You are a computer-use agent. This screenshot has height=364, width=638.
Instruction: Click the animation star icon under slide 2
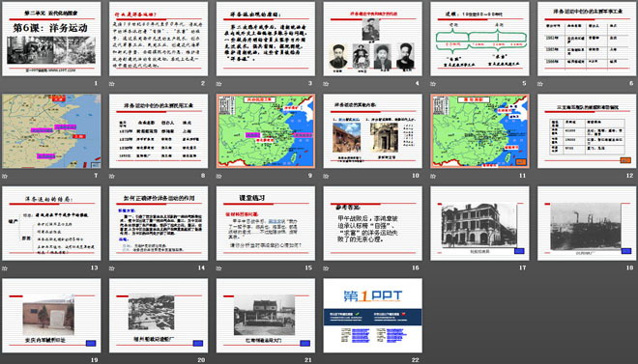tap(111, 84)
